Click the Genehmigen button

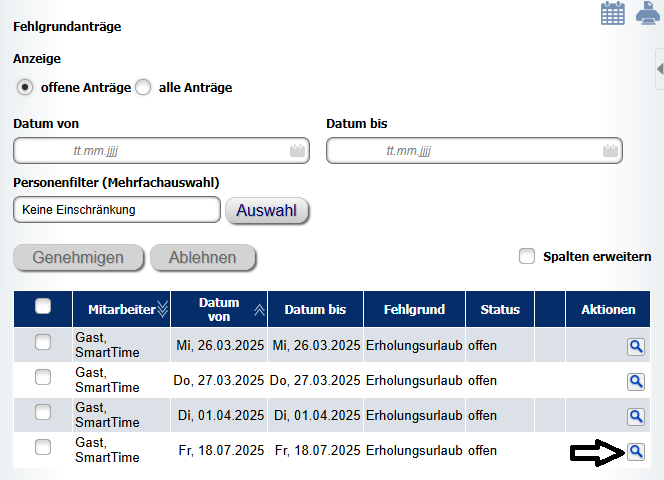78,258
